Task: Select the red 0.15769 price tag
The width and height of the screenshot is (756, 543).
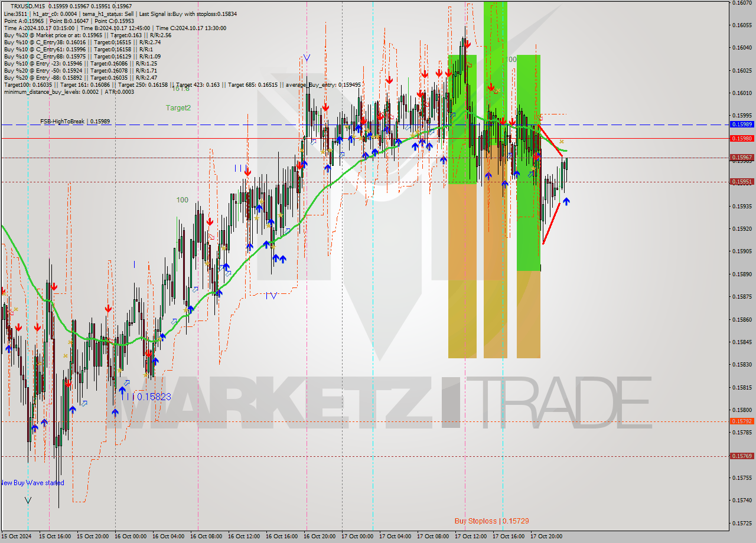Action: [x=742, y=456]
